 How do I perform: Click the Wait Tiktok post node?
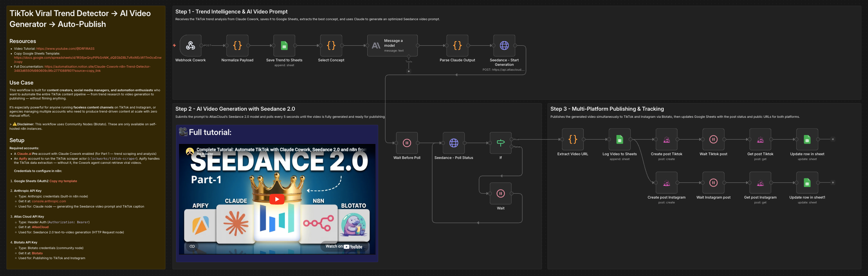tap(713, 139)
